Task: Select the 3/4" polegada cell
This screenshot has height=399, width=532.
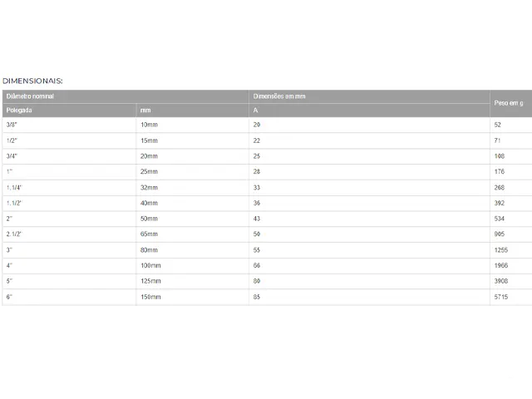Action: click(x=69, y=156)
